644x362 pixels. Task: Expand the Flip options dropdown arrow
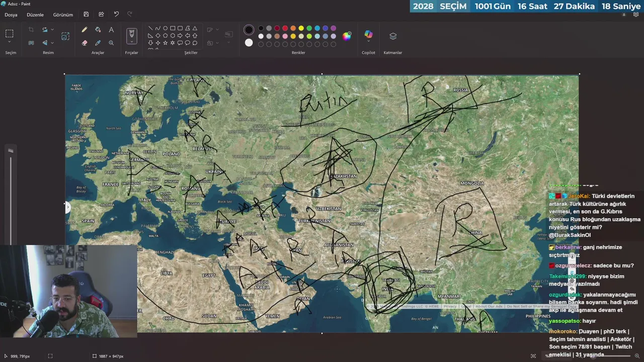[52, 43]
